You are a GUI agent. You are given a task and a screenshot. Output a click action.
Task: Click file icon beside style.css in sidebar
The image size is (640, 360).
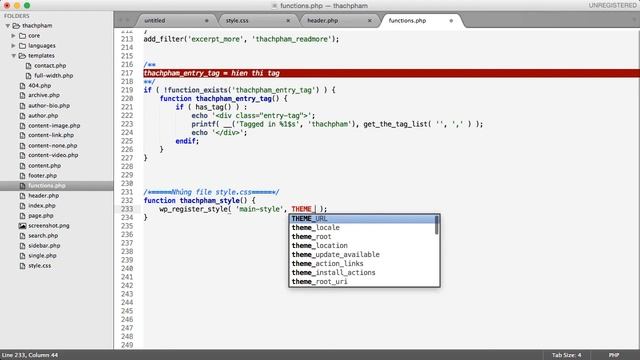22,266
